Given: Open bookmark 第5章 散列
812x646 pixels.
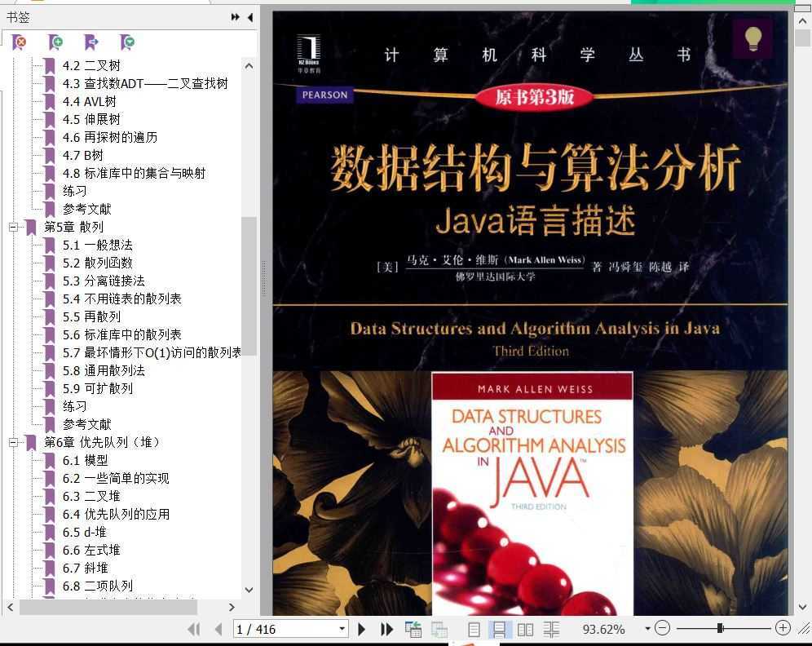Looking at the screenshot, I should (73, 227).
